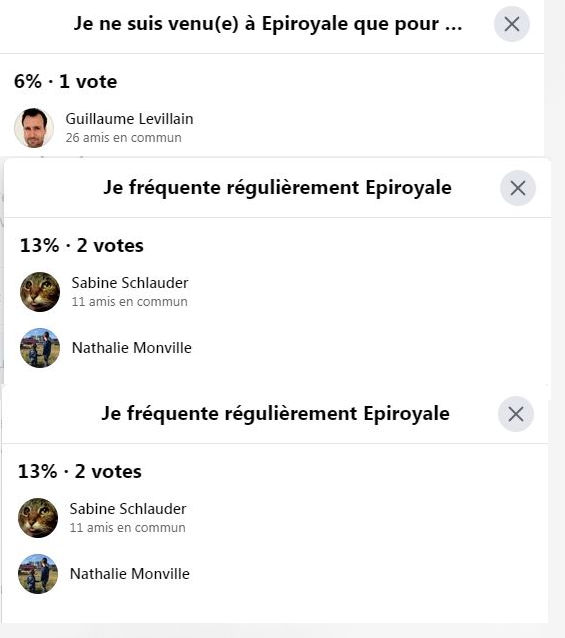Show 11 amis en commun in bottom dialog
Screen dimensions: 565x638
pos(128,527)
